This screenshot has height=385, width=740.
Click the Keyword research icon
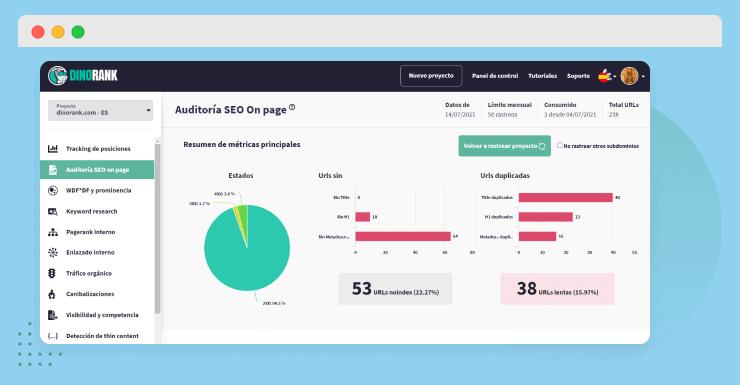(53, 211)
